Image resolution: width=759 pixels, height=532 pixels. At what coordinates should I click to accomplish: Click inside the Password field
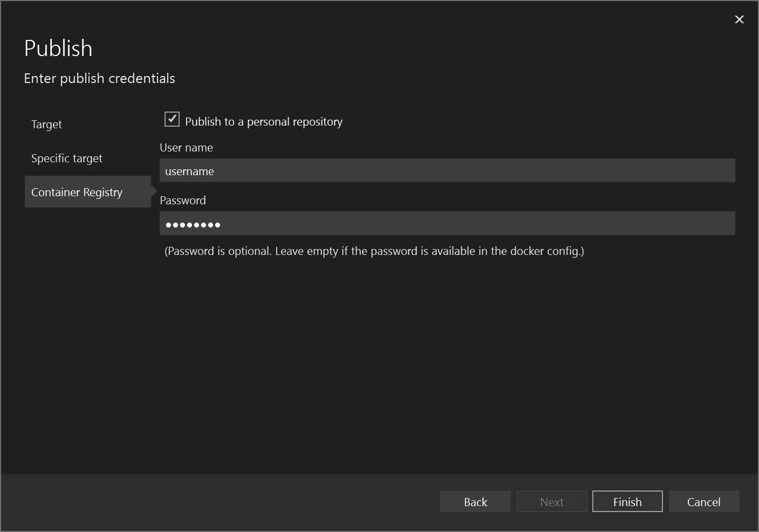click(378, 223)
